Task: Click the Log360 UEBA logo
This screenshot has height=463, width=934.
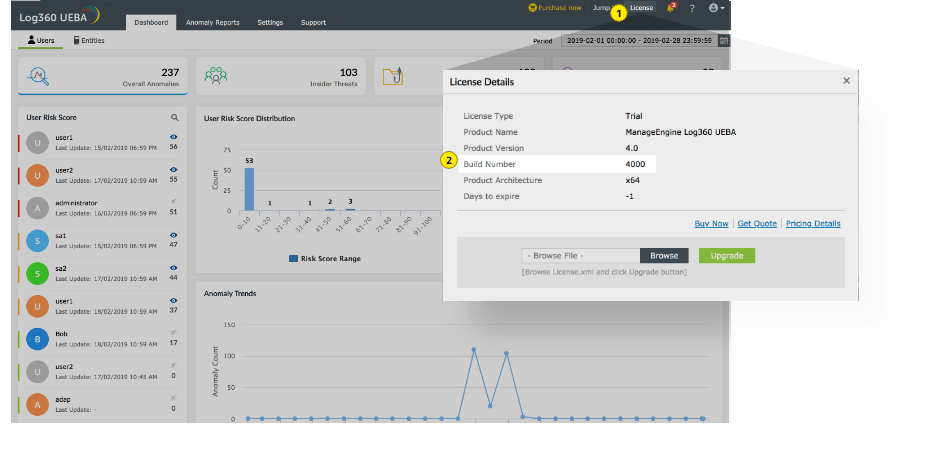Action: [x=59, y=15]
